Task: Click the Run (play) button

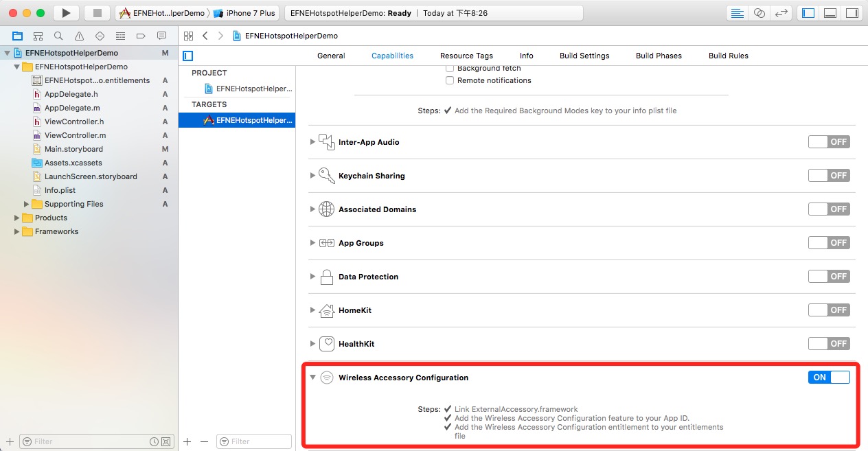Action: [66, 13]
